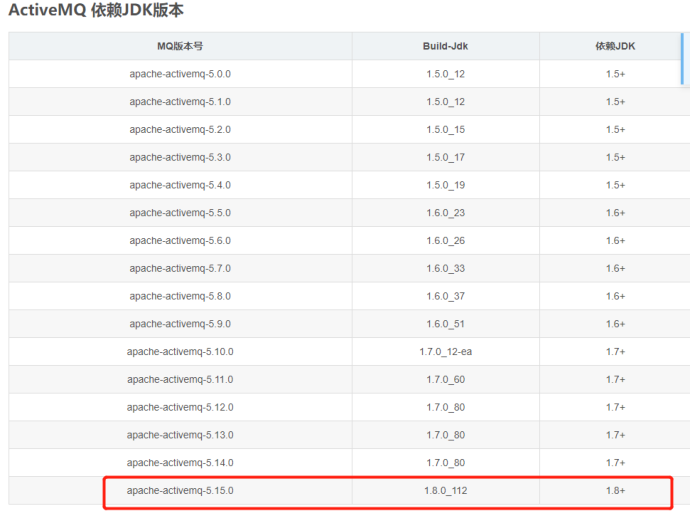Click the 1.6.0_23 Build-Jdk cell
The height and width of the screenshot is (511, 690).
pyautogui.click(x=445, y=213)
